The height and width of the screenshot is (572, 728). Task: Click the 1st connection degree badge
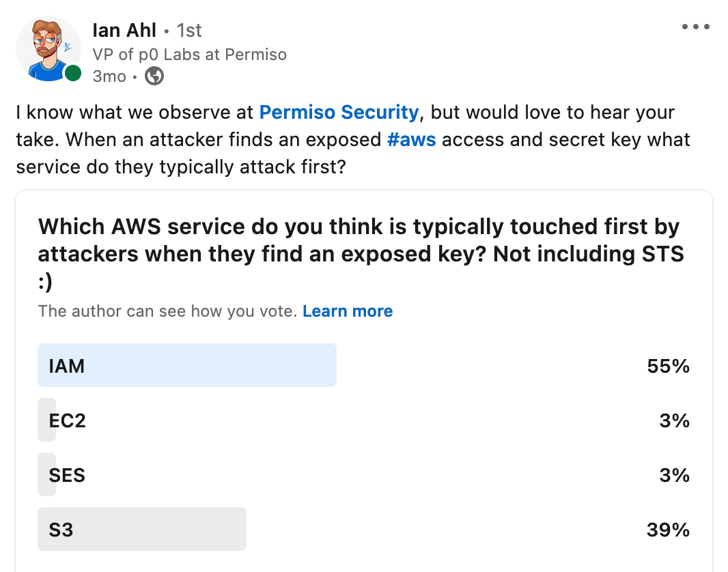pos(189,31)
